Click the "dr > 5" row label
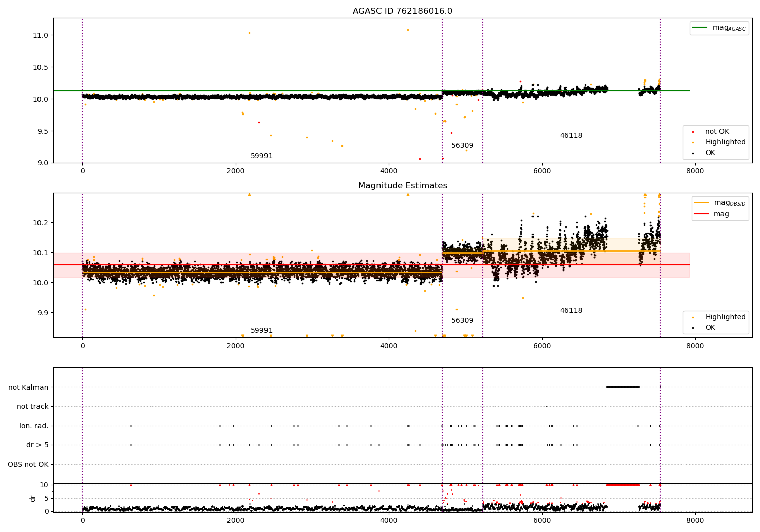 [x=37, y=445]
